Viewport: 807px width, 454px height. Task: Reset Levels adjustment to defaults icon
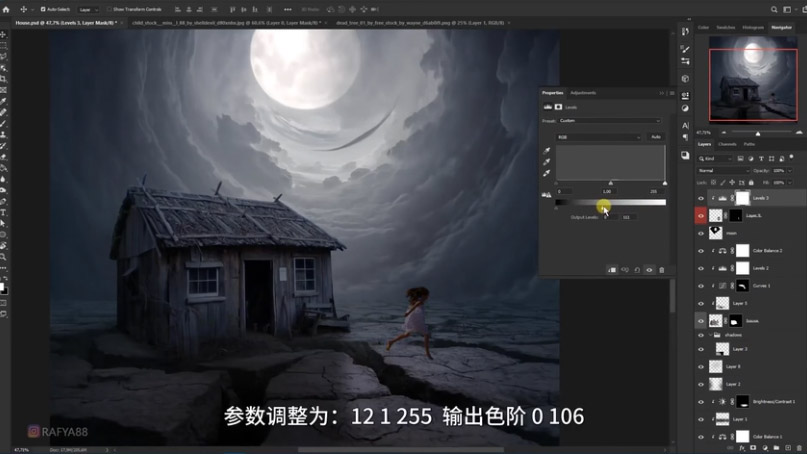click(637, 270)
